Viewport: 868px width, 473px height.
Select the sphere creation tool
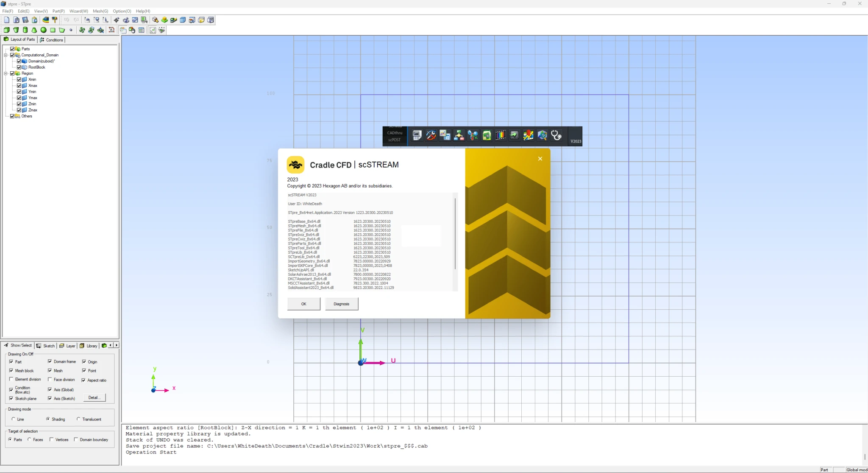pyautogui.click(x=43, y=30)
